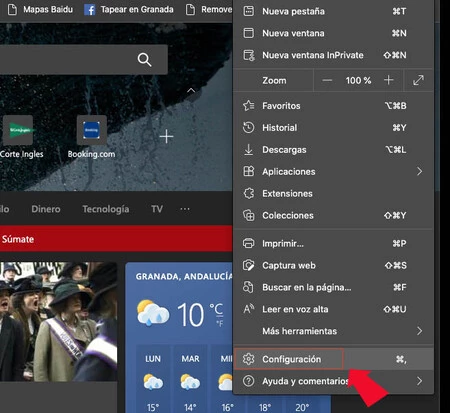Image resolution: width=450 pixels, height=413 pixels.
Task: Click the Colecciones icon
Action: [249, 215]
